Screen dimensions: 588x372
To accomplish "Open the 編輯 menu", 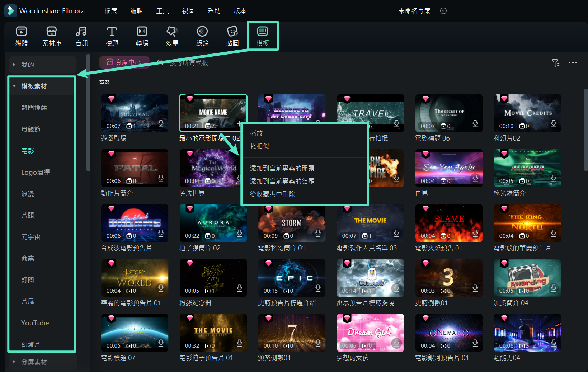I will 137,11.
